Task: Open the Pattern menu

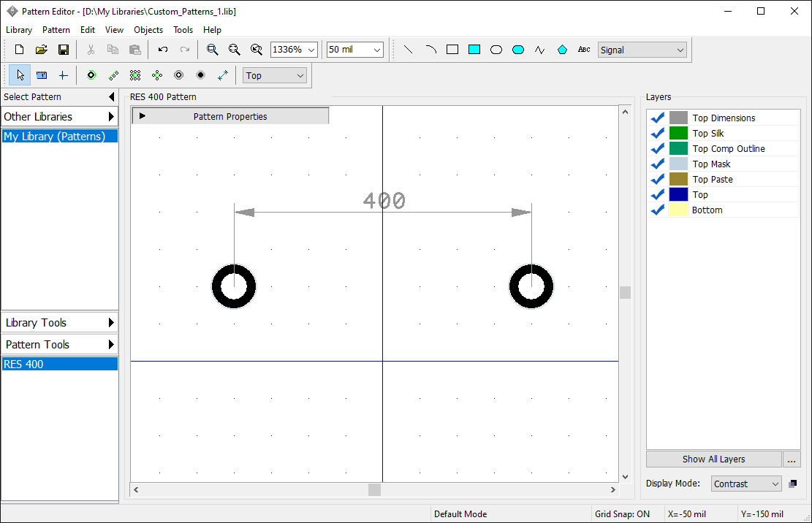Action: pos(56,30)
